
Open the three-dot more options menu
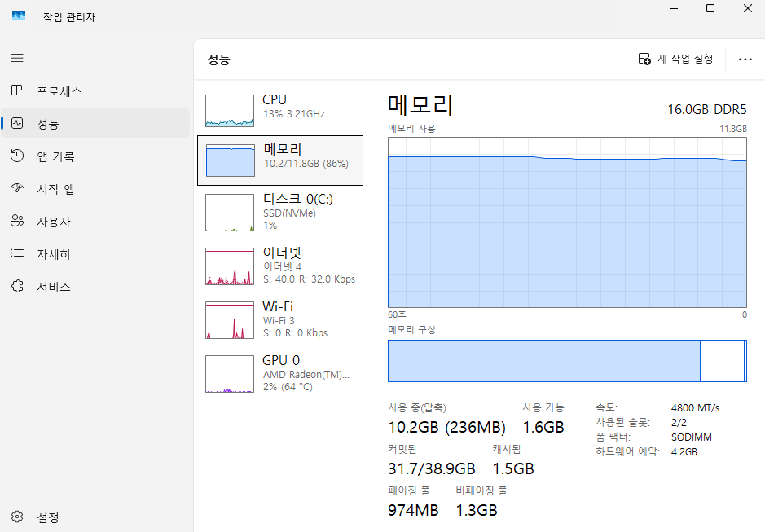(x=745, y=59)
